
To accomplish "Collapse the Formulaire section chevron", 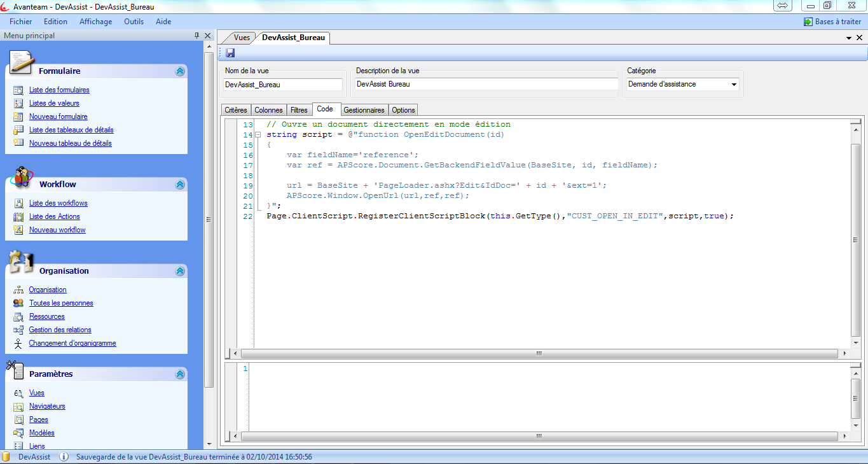I will [x=180, y=71].
